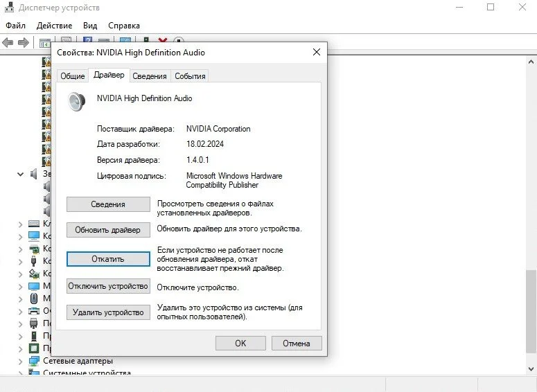Image resolution: width=537 pixels, height=392 pixels.
Task: Click the Обновить драйвер button
Action: tap(108, 230)
